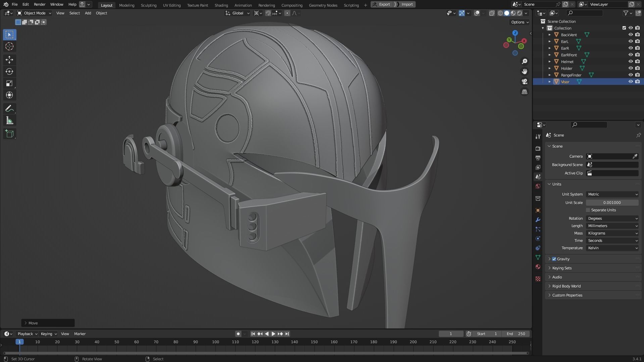Hide the Helmet object in viewport

click(x=631, y=61)
